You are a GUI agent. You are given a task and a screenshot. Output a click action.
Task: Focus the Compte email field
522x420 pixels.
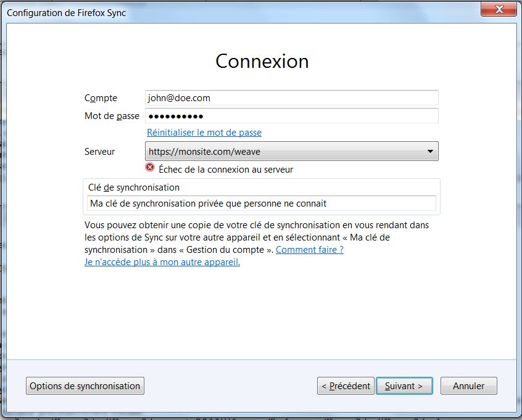pos(291,97)
